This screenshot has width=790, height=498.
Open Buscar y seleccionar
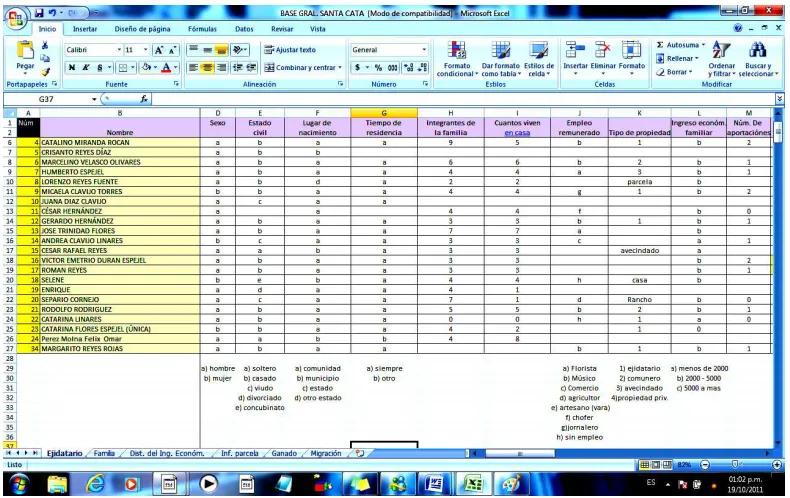[x=758, y=59]
